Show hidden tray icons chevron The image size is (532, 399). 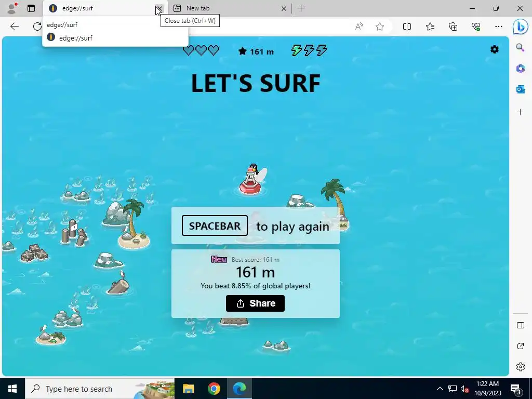tap(440, 389)
